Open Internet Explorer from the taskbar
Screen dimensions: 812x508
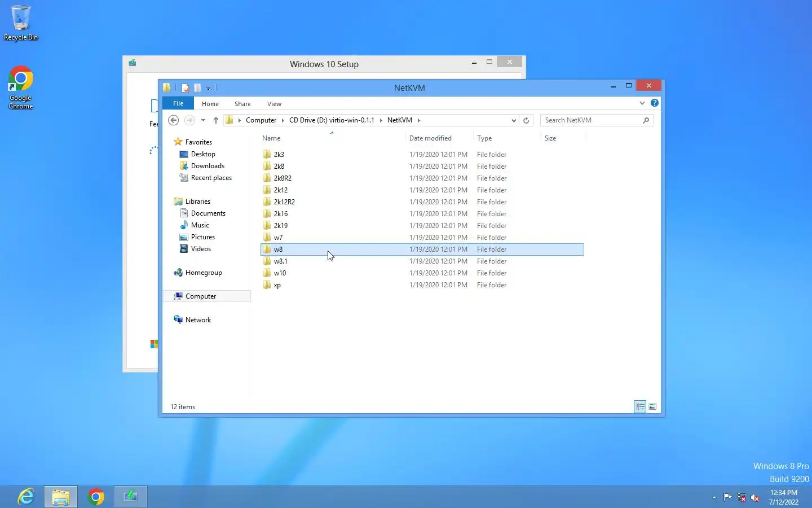click(26, 497)
